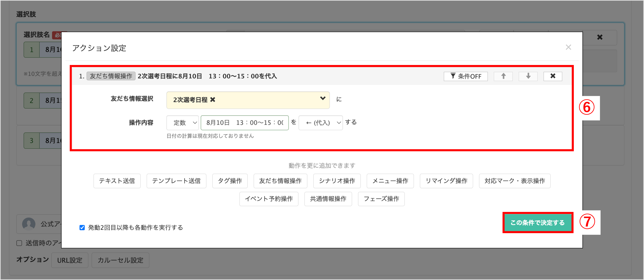This screenshot has width=644, height=280.
Task: Click the 友だち情報操作 label tag
Action: 111,76
